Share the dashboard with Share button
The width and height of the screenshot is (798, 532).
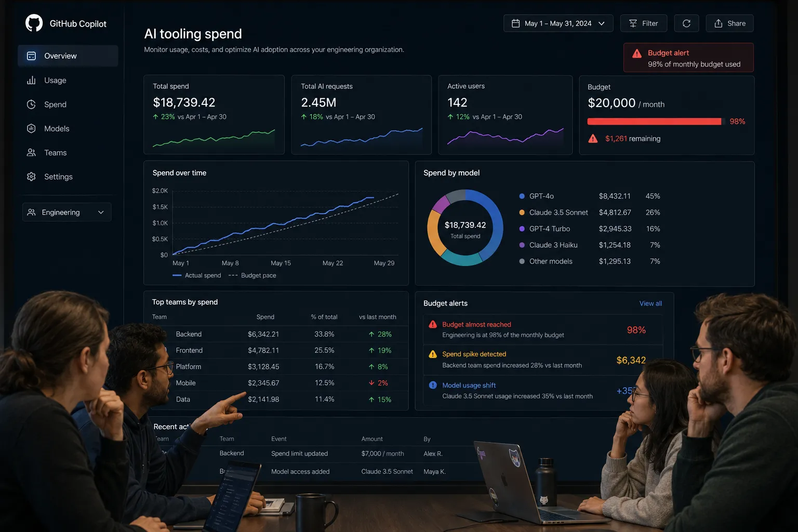tap(729, 23)
